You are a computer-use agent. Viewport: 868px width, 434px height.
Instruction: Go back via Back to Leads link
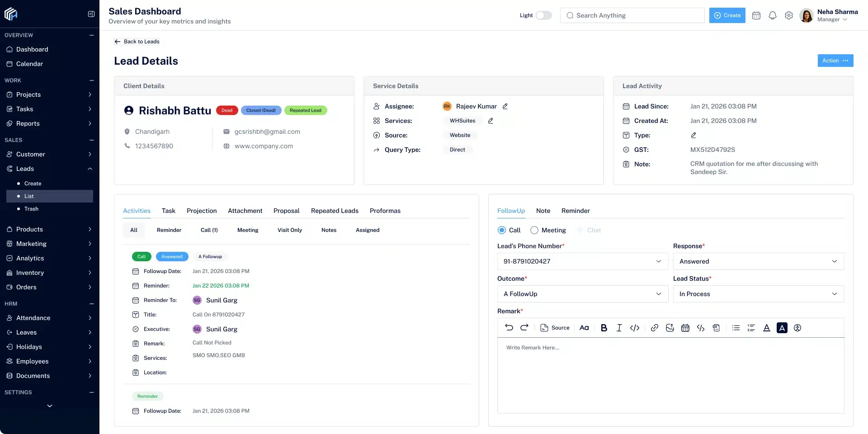point(137,42)
